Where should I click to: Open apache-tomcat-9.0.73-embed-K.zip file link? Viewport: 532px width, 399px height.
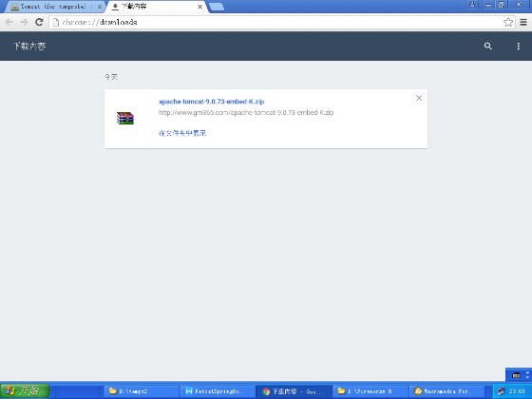[211, 102]
